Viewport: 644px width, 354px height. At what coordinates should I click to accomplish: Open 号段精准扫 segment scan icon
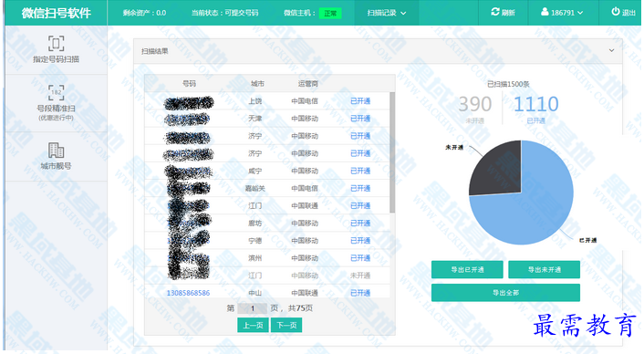point(56,93)
